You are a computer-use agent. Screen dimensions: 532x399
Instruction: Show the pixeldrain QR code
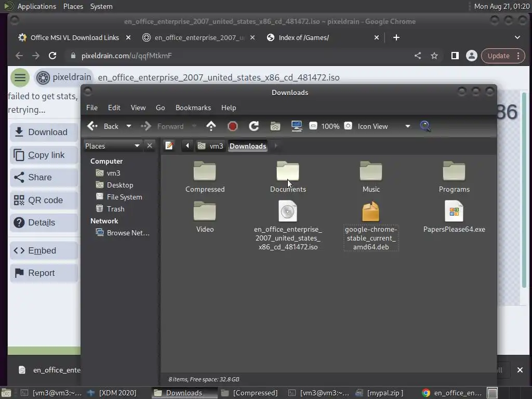point(44,200)
